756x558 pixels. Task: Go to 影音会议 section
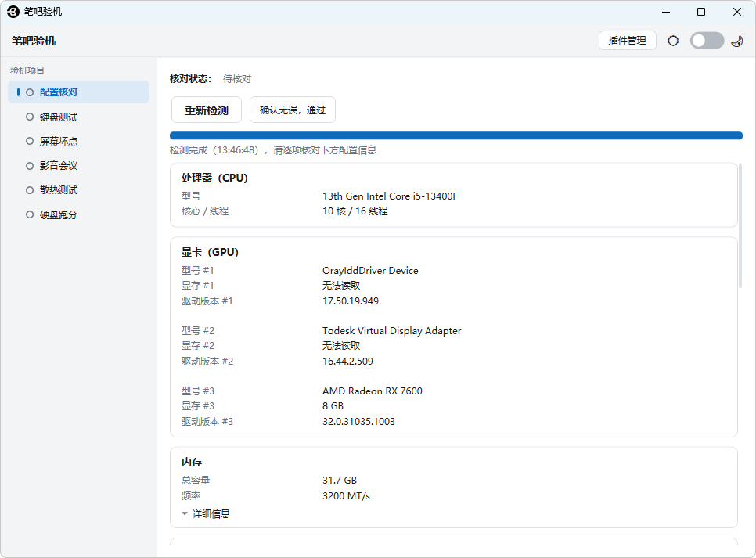[78, 165]
